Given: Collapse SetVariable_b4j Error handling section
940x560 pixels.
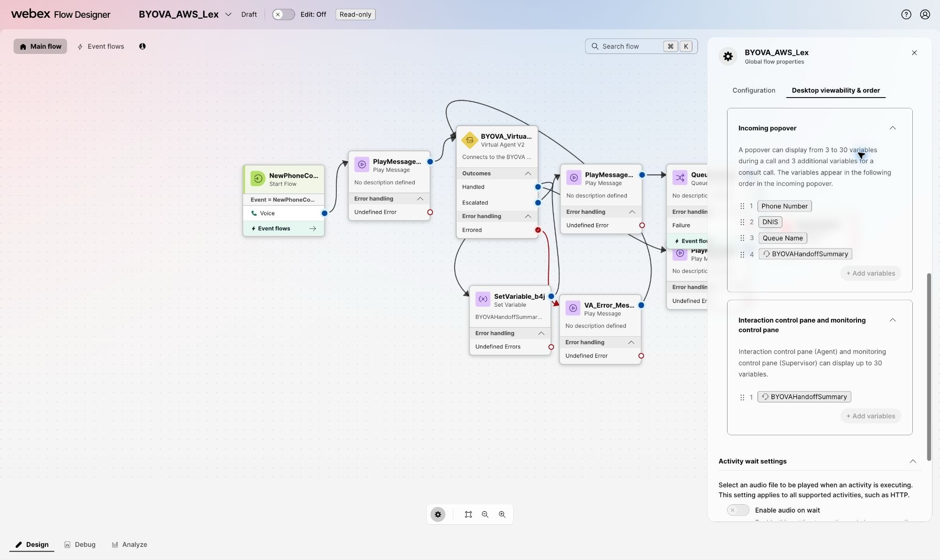Looking at the screenshot, I should click(x=541, y=333).
